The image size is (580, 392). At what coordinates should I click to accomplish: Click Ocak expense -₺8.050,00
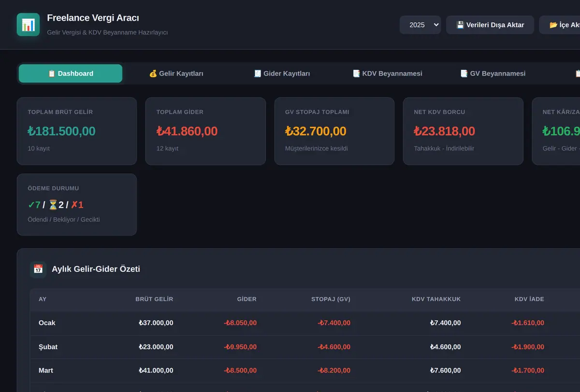click(x=240, y=323)
